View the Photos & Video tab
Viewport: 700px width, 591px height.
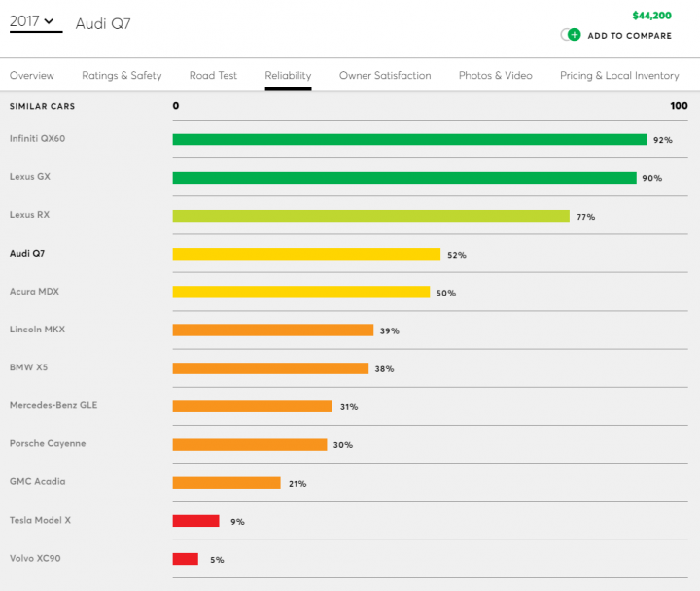(496, 76)
